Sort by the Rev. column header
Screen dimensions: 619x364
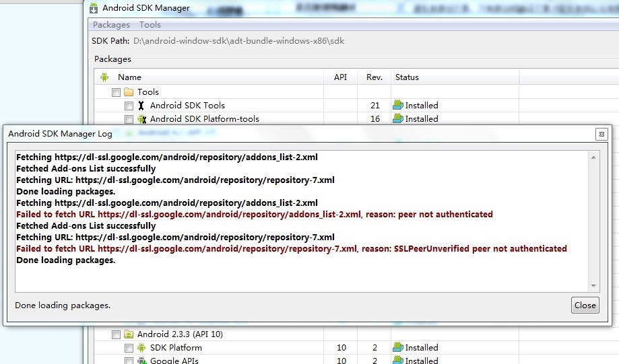(374, 77)
